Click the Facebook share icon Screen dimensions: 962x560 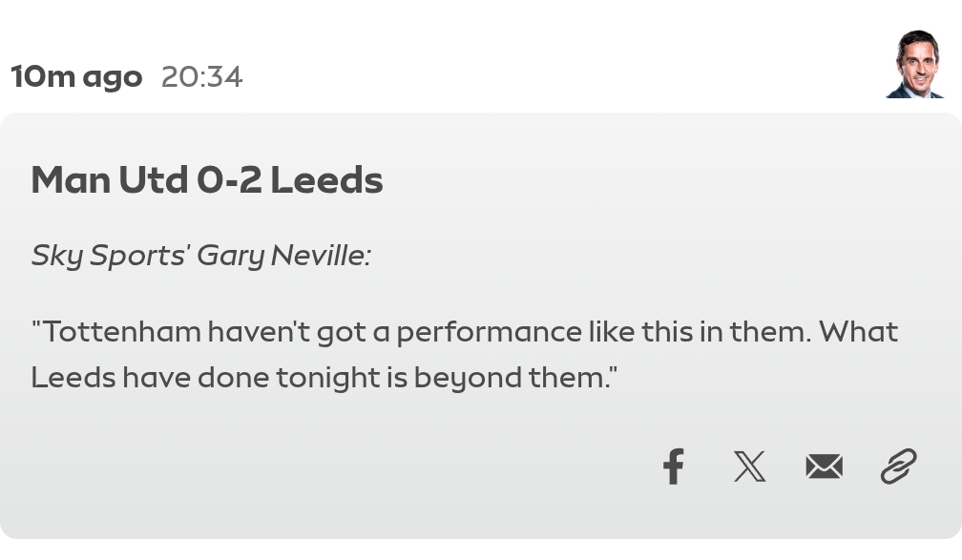tap(674, 467)
